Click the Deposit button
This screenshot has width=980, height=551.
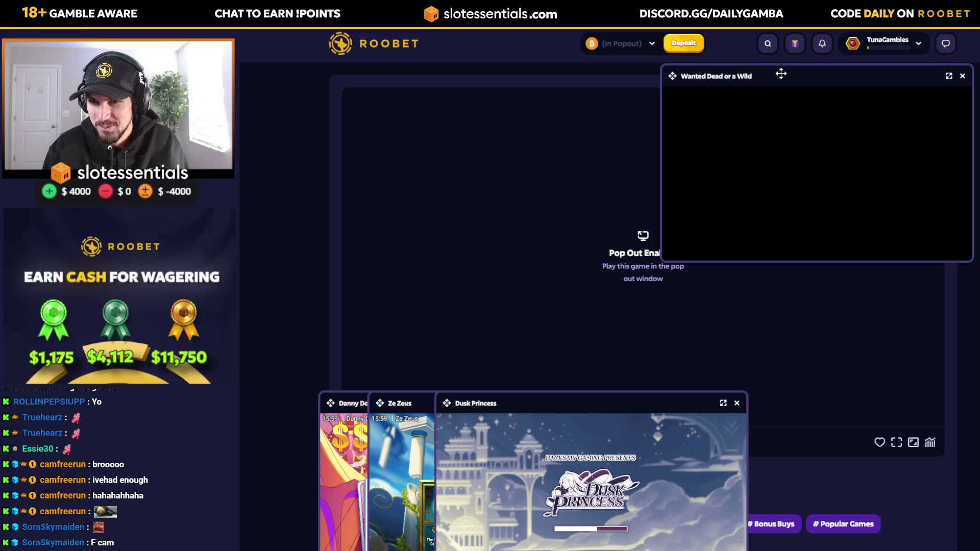(683, 43)
